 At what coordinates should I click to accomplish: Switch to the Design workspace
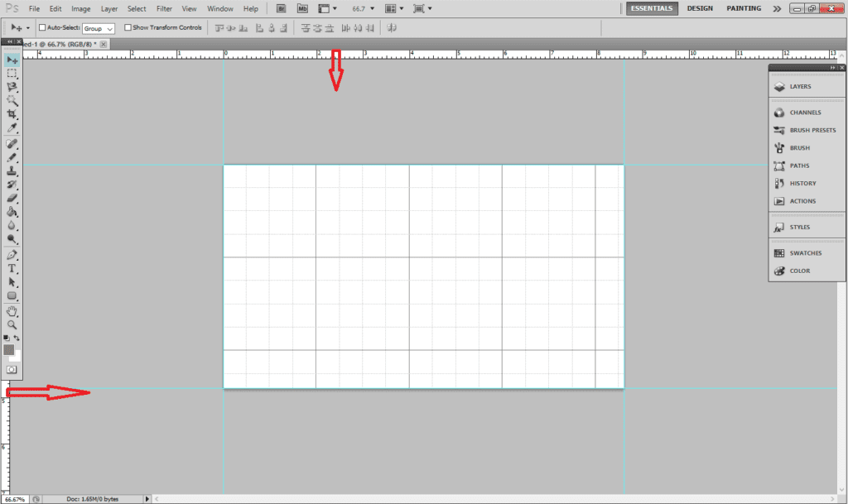(700, 8)
